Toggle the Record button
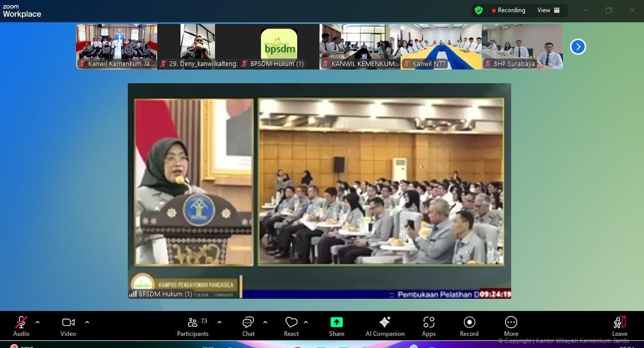 469,326
